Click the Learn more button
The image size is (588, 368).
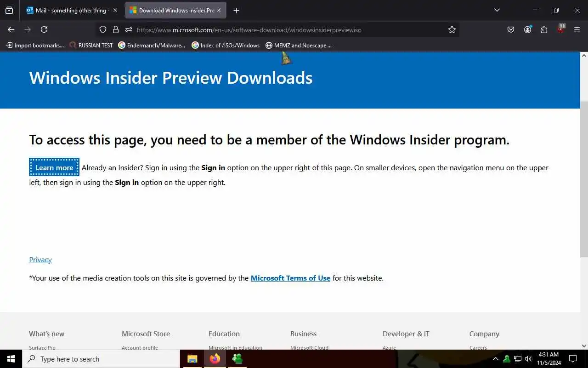pyautogui.click(x=54, y=167)
